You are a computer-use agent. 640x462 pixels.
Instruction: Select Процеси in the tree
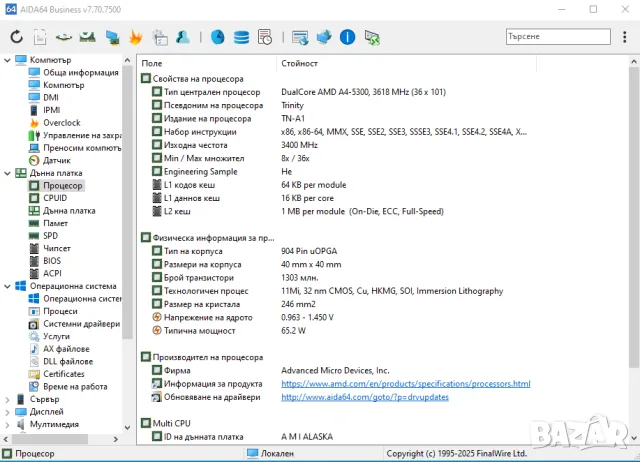point(60,311)
